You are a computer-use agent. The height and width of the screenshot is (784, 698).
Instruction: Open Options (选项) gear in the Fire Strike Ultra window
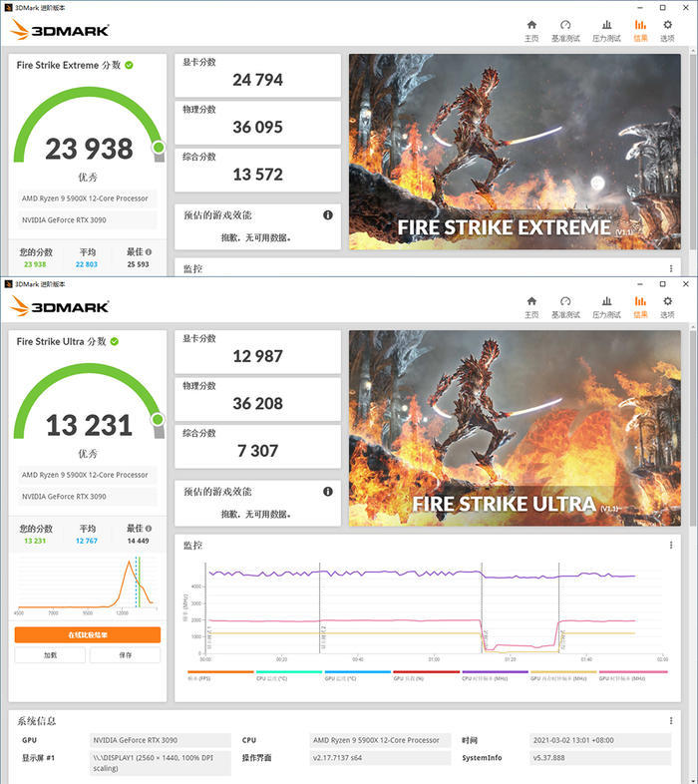[667, 307]
